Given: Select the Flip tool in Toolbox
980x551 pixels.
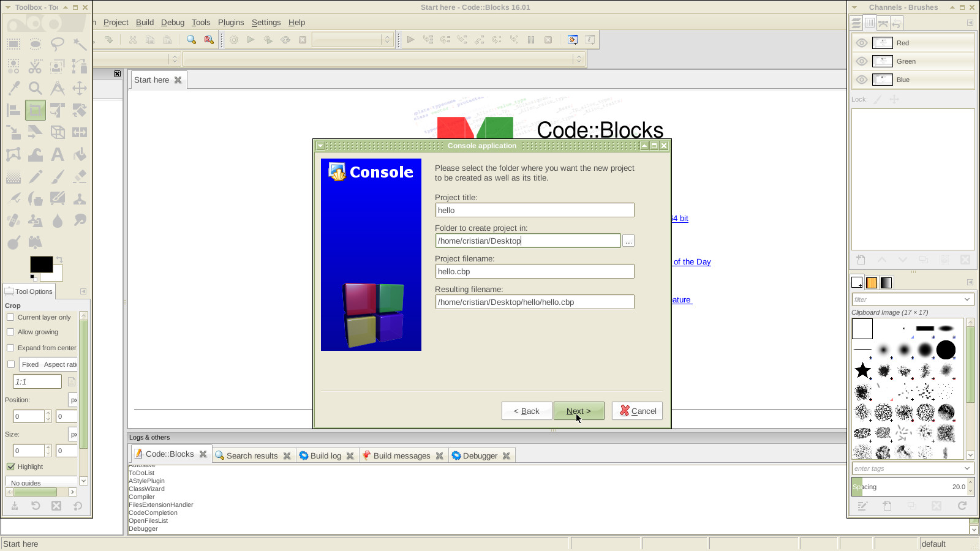Looking at the screenshot, I should (x=80, y=132).
